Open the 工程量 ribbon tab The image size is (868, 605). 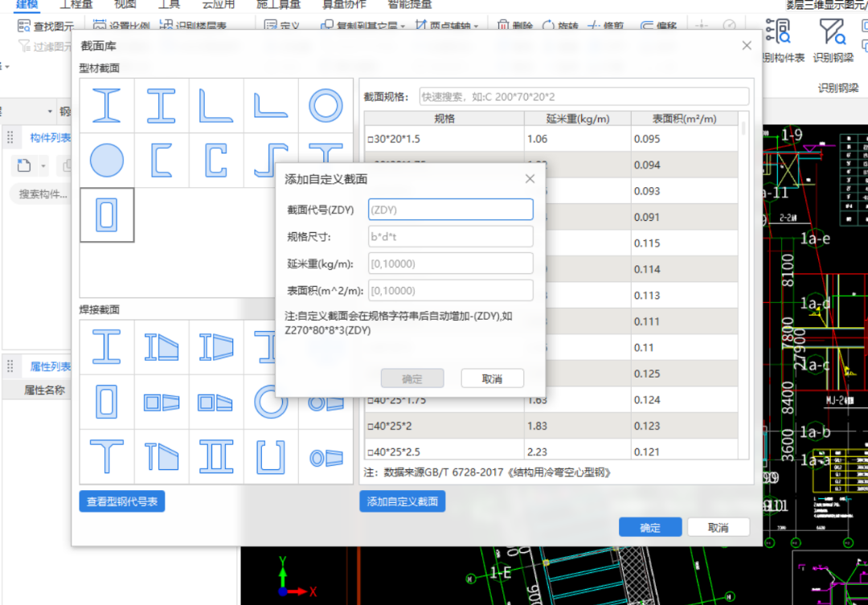tap(76, 5)
